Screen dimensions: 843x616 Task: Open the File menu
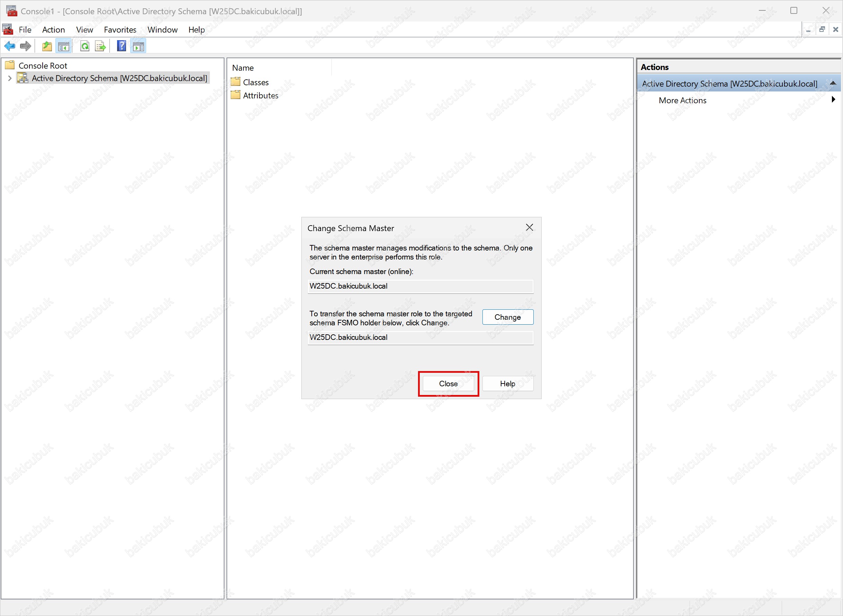[x=25, y=29]
